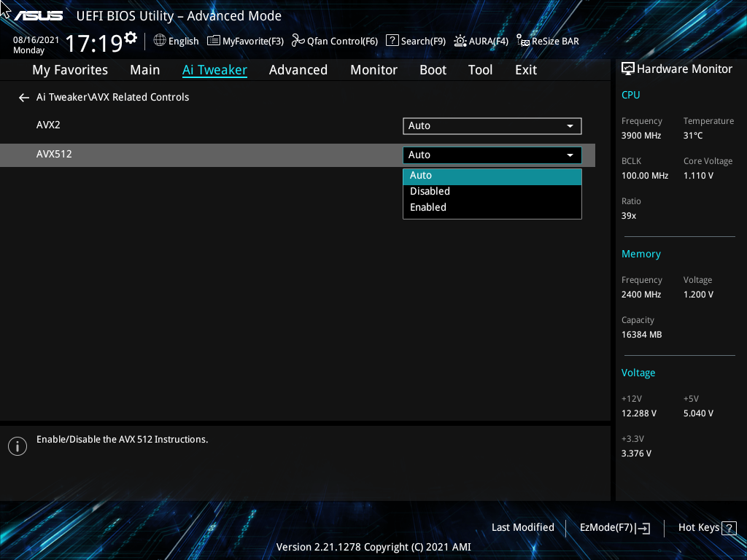Click the CPU section heading

(630, 95)
